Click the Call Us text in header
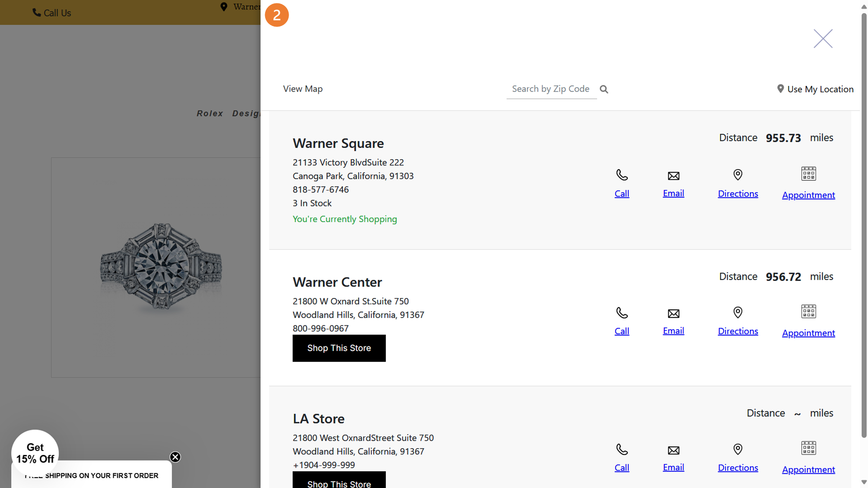The height and width of the screenshot is (488, 868). click(x=57, y=13)
